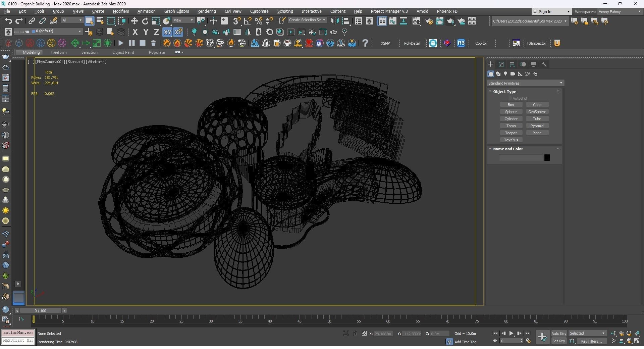Viewport: 644px width, 349px height.
Task: Click the Teapot primitive button
Action: click(511, 133)
